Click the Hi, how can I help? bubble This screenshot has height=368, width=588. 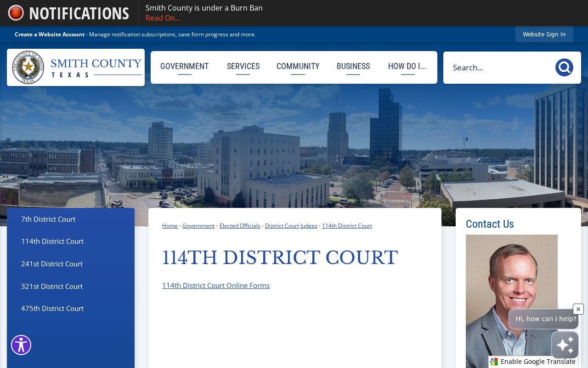(543, 319)
